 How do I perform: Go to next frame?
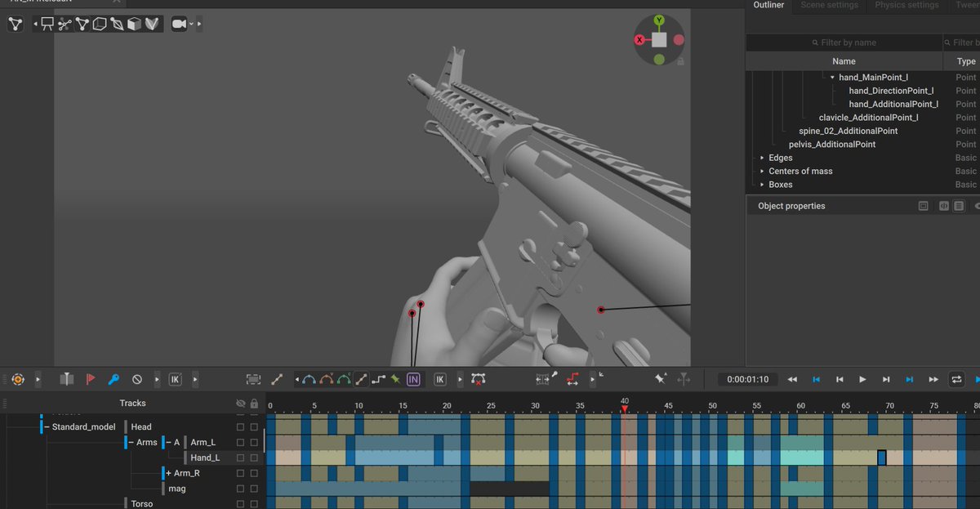(x=886, y=379)
